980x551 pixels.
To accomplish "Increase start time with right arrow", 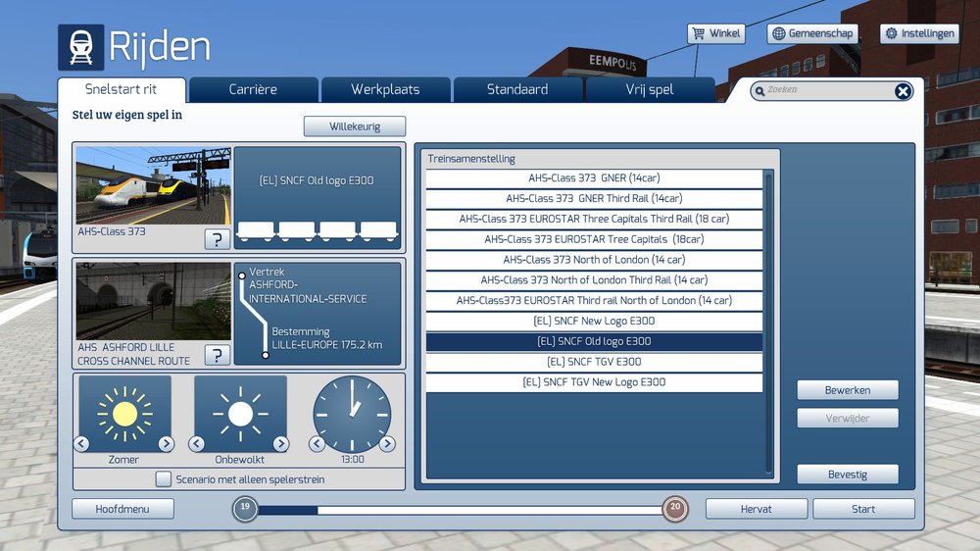I will click(387, 443).
